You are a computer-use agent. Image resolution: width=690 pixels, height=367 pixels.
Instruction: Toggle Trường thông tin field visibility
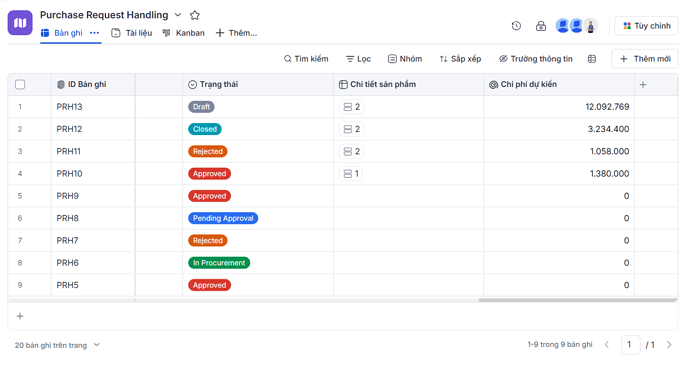536,59
